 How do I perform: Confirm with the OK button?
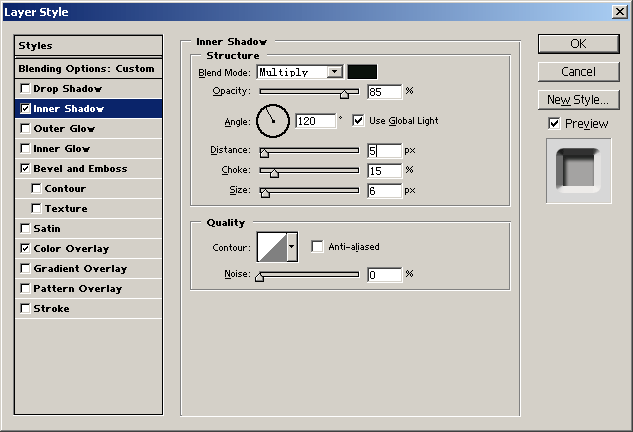pos(579,44)
